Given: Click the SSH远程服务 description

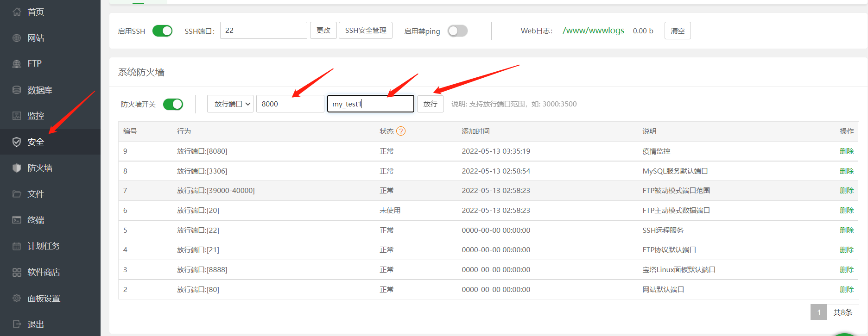Looking at the screenshot, I should [x=663, y=230].
